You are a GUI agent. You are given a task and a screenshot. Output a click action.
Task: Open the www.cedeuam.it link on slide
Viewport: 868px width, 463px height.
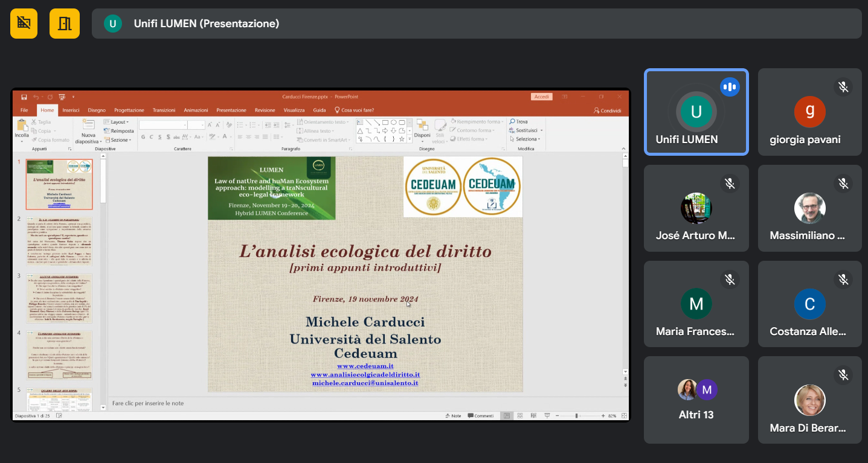(365, 366)
